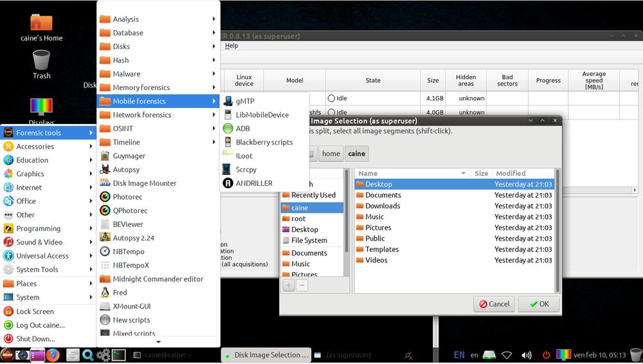Click the Name column sort arrow
Image resolution: width=643 pixels, height=364 pixels.
pyautogui.click(x=463, y=174)
